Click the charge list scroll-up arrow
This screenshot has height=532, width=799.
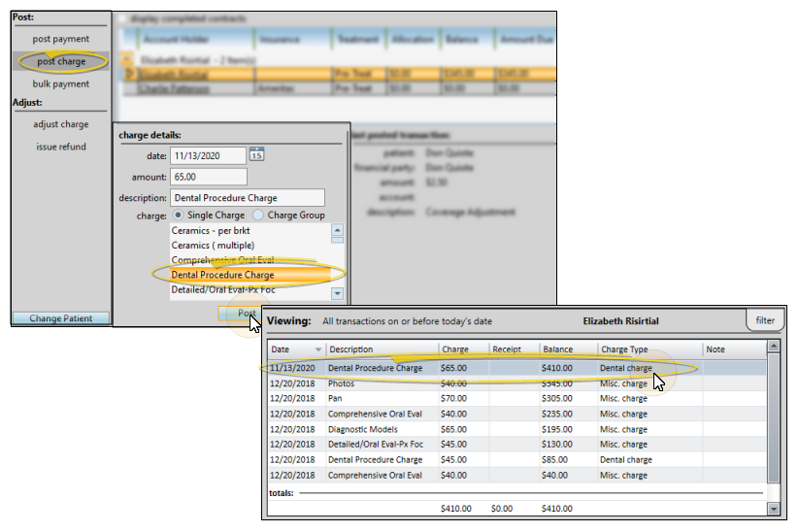tap(337, 232)
